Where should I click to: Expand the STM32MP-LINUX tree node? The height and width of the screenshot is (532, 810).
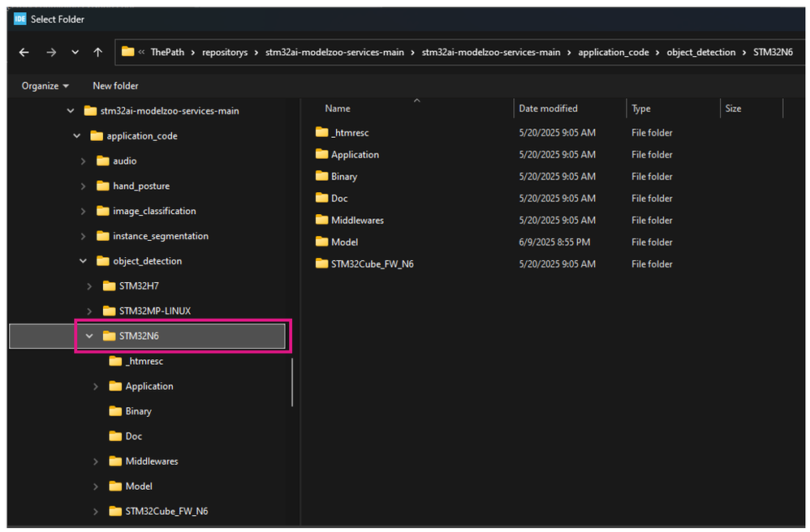(89, 311)
